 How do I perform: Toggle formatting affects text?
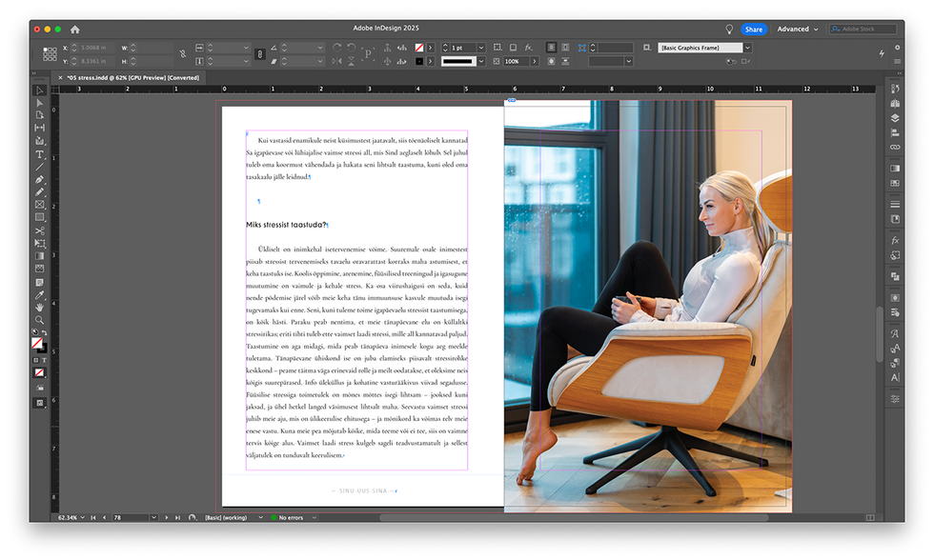tap(44, 360)
